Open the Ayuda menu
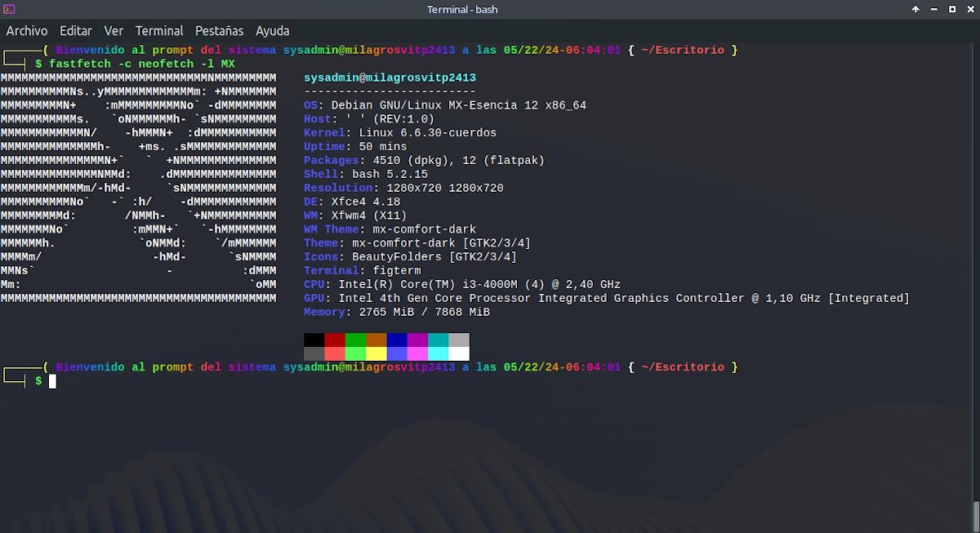Screen dimensions: 980x533 [272, 30]
